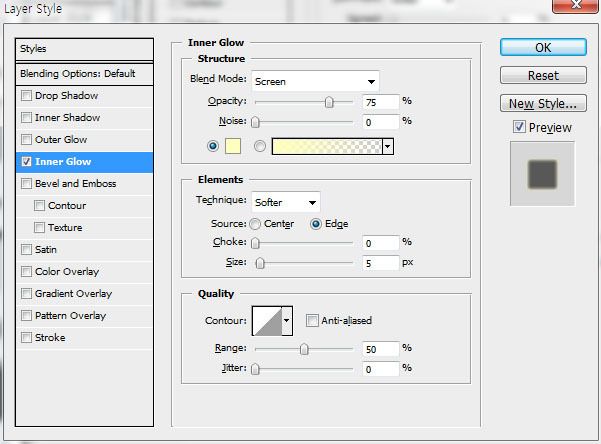This screenshot has height=444, width=601.
Task: Enable the Drop Shadow checkbox
Action: point(26,95)
